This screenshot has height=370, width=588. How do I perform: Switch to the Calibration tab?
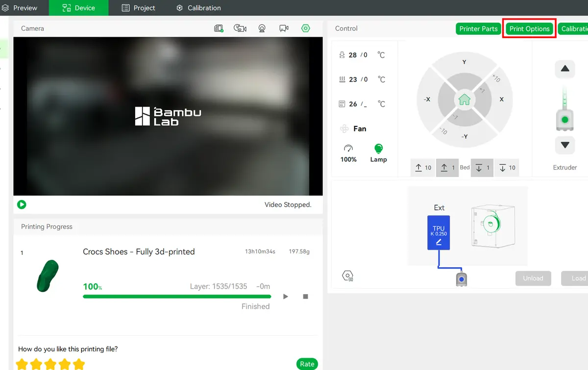pos(198,8)
